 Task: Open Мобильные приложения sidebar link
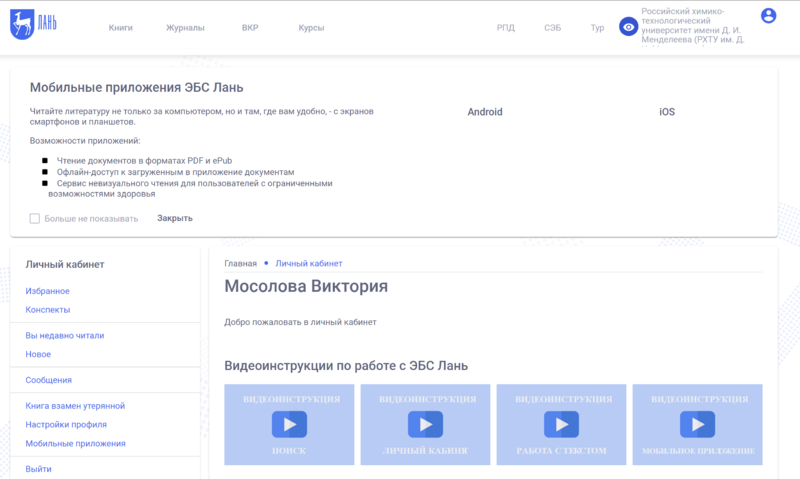[x=76, y=443]
